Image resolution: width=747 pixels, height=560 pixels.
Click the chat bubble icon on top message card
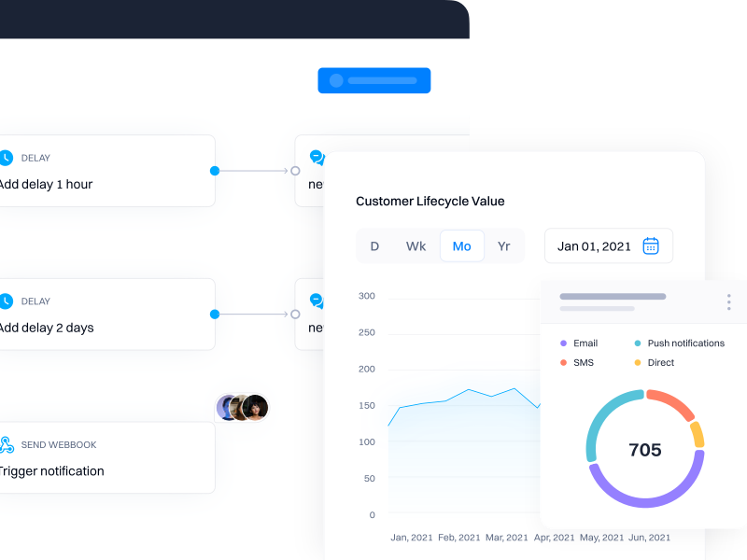point(317,158)
